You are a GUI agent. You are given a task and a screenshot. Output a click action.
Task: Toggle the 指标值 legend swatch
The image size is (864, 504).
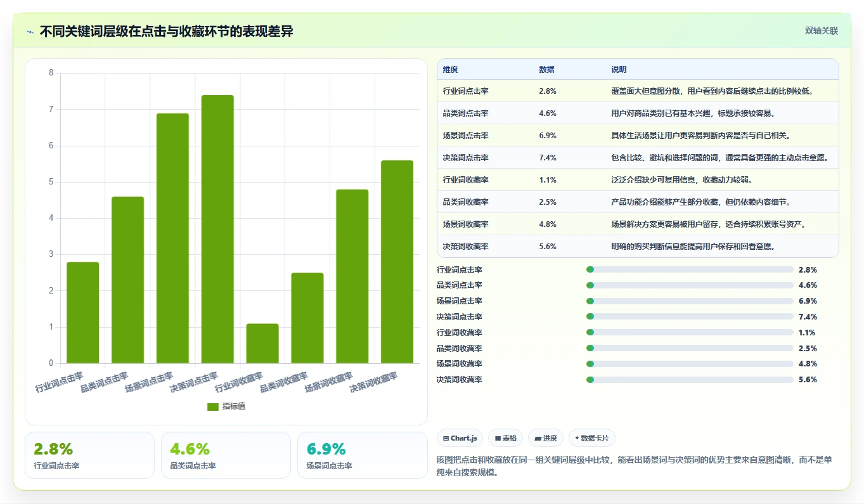coord(213,406)
